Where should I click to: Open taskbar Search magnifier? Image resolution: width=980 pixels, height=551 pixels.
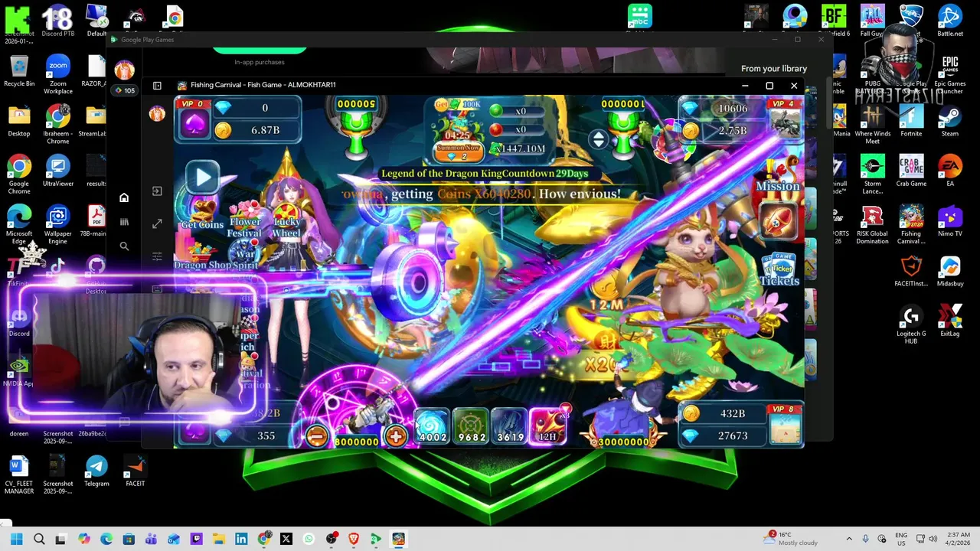(x=39, y=539)
